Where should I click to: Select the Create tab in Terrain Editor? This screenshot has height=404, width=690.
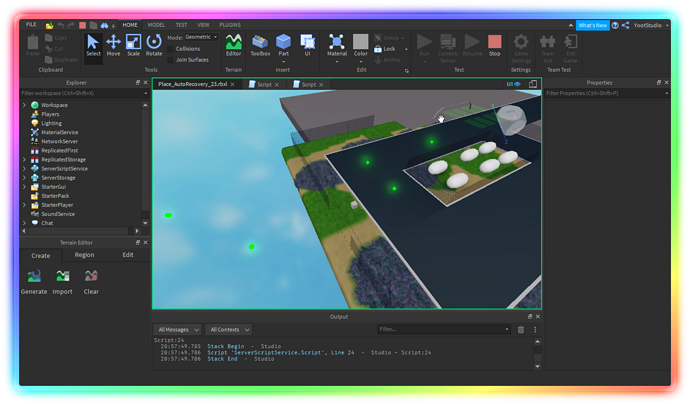click(40, 256)
